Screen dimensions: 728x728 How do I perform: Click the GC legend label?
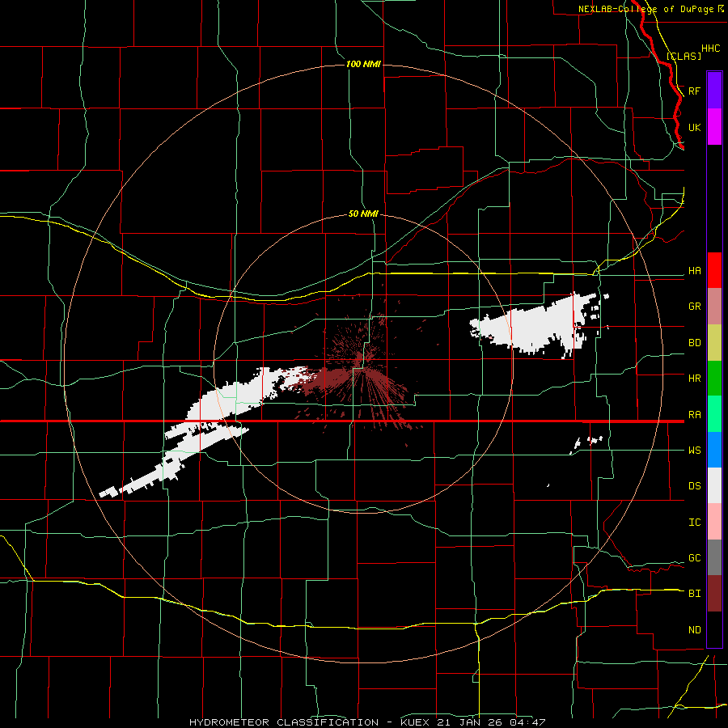click(x=695, y=558)
